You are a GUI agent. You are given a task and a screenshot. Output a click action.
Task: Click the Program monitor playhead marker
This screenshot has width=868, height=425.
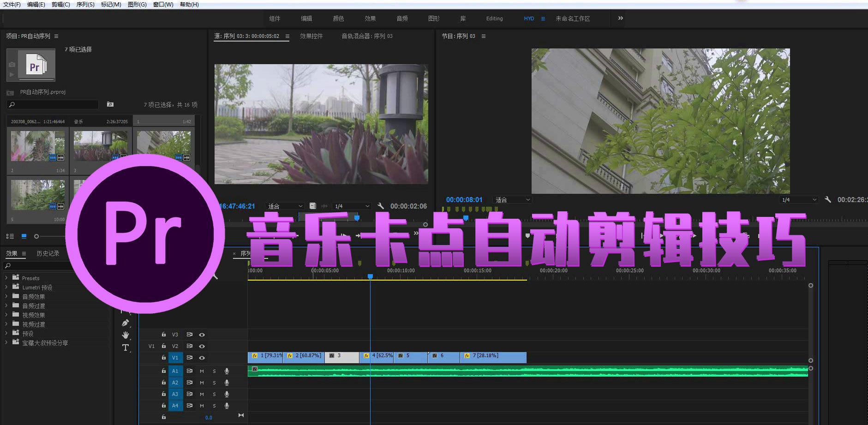[x=466, y=218]
